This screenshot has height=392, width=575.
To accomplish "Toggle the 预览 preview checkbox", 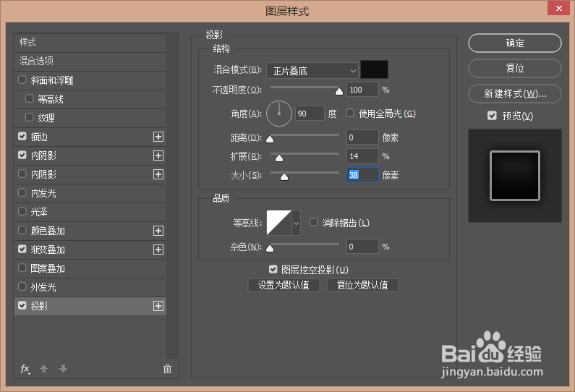I will pyautogui.click(x=492, y=116).
